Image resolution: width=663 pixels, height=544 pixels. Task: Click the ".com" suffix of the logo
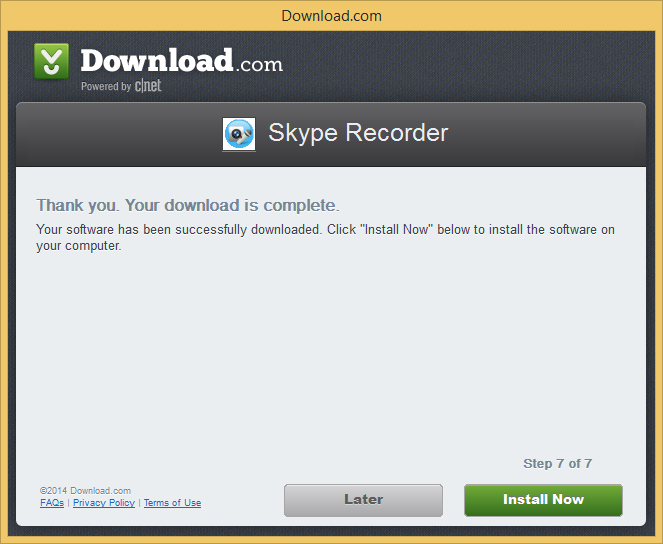coord(259,65)
